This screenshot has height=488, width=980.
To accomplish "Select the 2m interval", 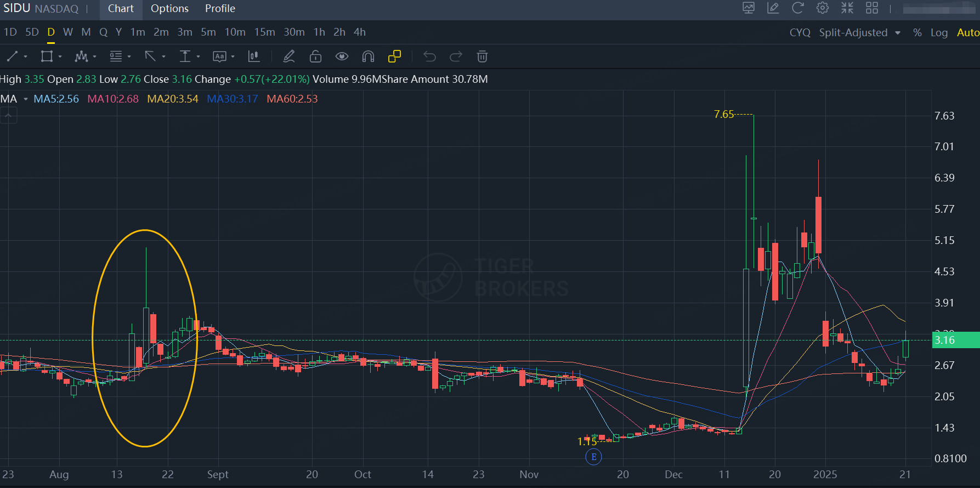I will (x=161, y=32).
